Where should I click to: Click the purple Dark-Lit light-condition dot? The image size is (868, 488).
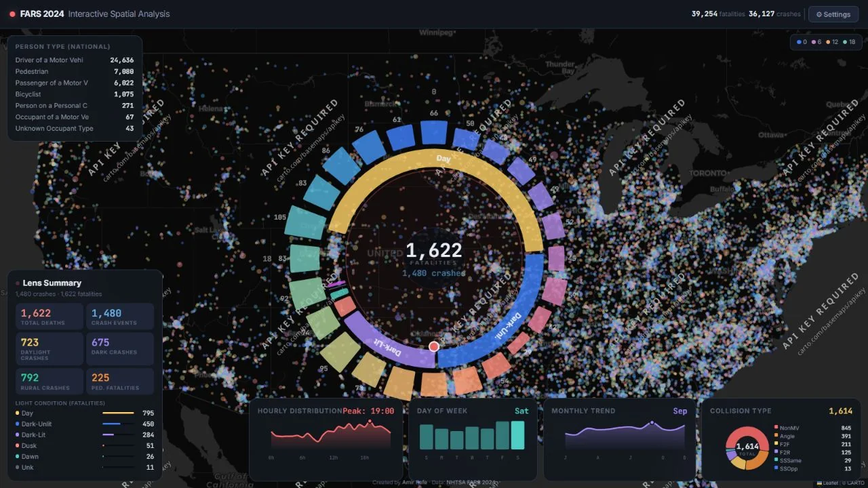pos(18,434)
